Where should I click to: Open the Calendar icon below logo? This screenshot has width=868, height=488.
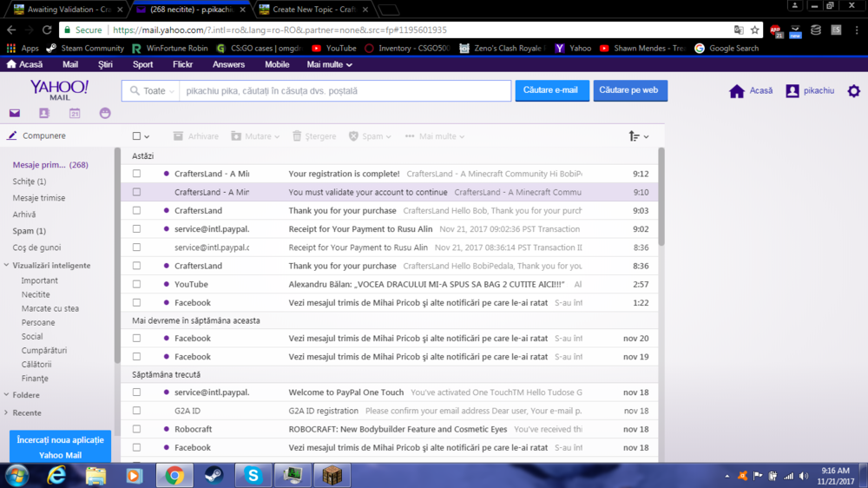pos(75,113)
